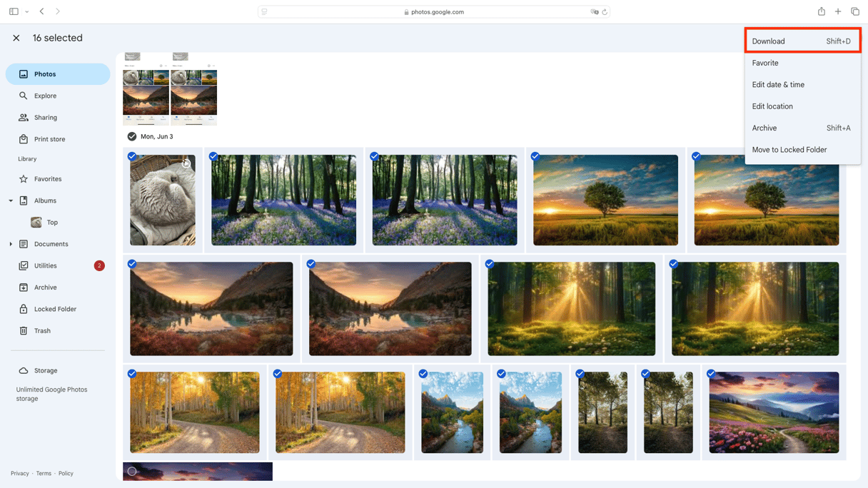Open Photos in the sidebar
This screenshot has height=488, width=868.
[x=58, y=74]
